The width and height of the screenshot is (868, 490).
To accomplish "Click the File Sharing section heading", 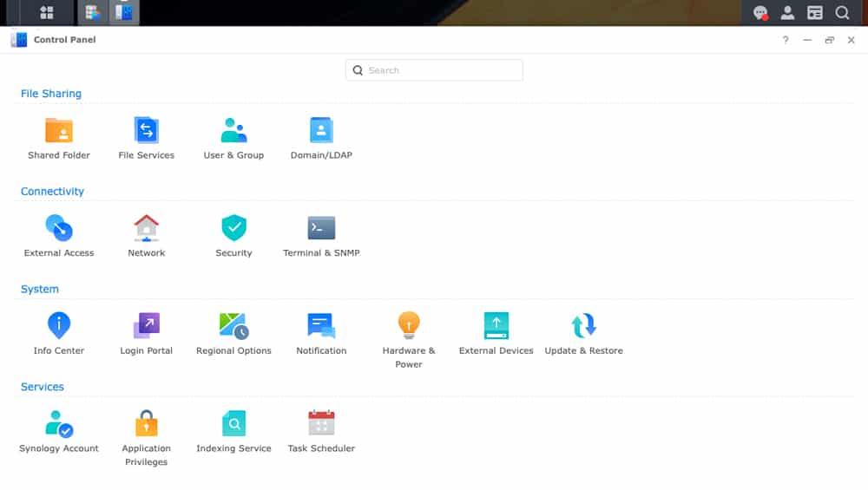I will tap(51, 94).
